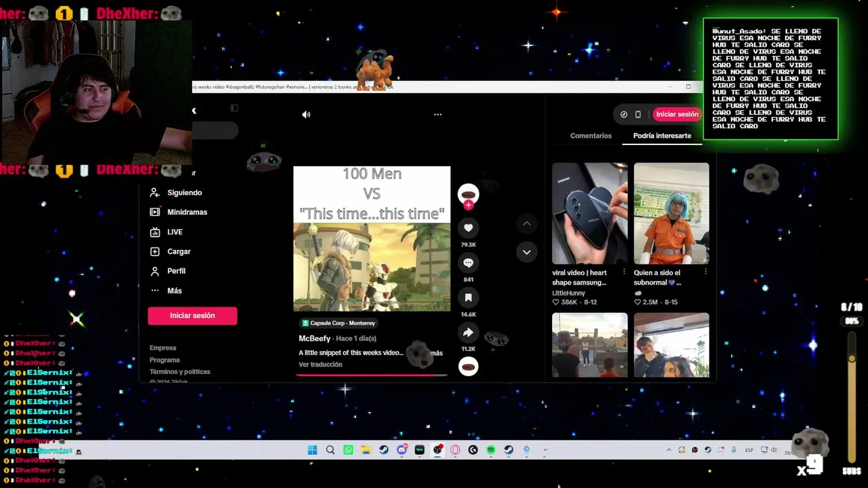
Task: Go to next video with down chevron
Action: click(526, 252)
